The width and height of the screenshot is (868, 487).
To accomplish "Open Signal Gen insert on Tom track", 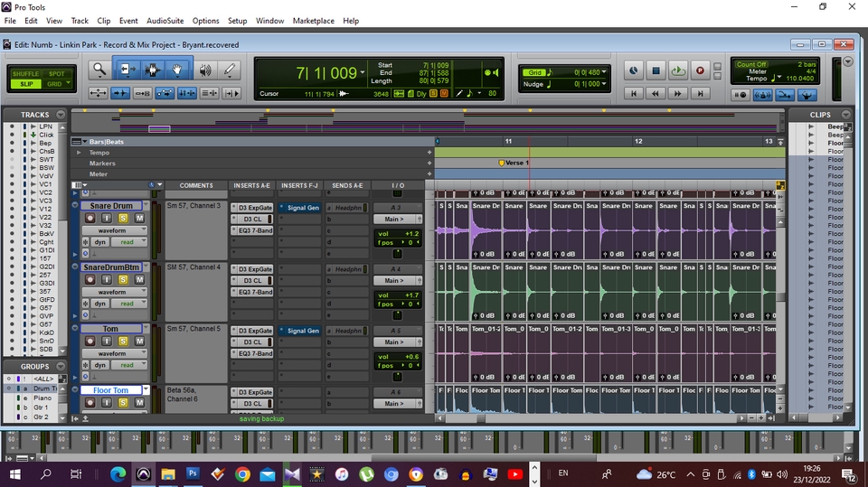I will 299,331.
